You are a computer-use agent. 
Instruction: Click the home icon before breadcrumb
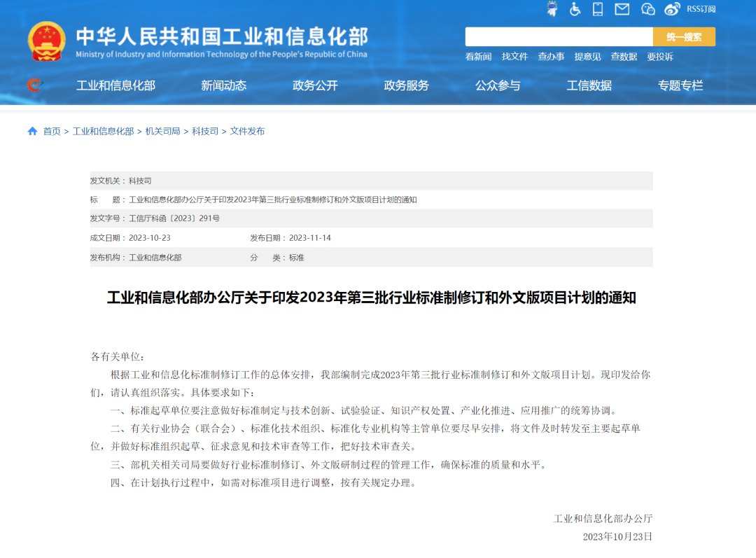coord(31,131)
